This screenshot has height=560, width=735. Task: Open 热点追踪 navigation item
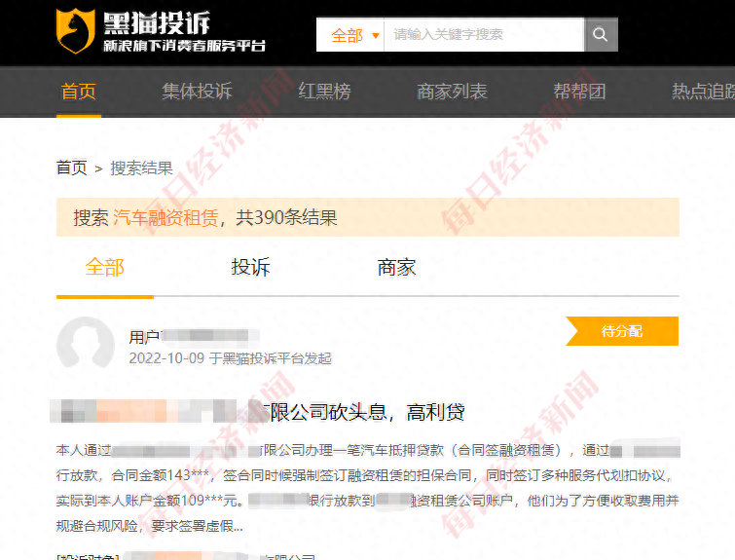click(703, 91)
